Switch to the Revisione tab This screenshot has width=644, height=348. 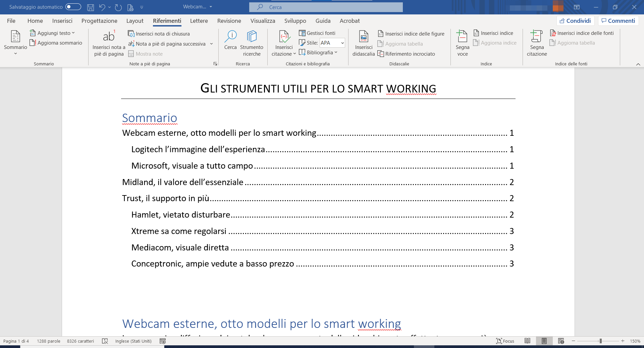[x=229, y=21]
